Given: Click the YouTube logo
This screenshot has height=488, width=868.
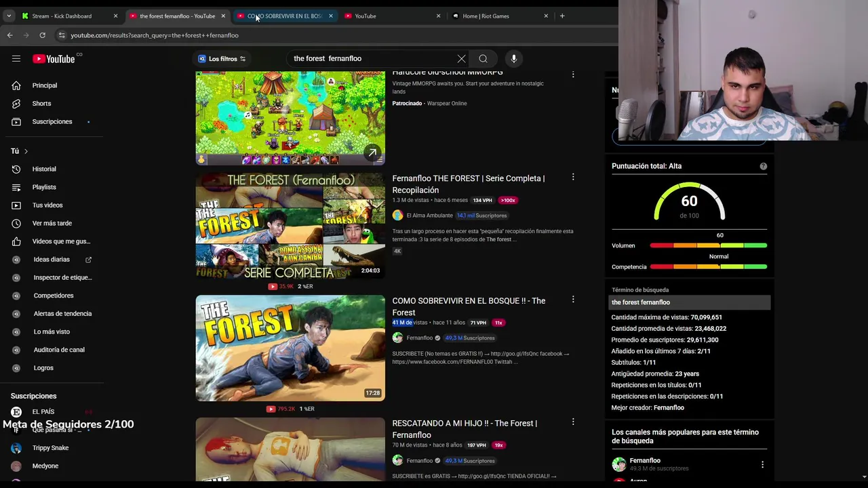Looking at the screenshot, I should point(54,59).
